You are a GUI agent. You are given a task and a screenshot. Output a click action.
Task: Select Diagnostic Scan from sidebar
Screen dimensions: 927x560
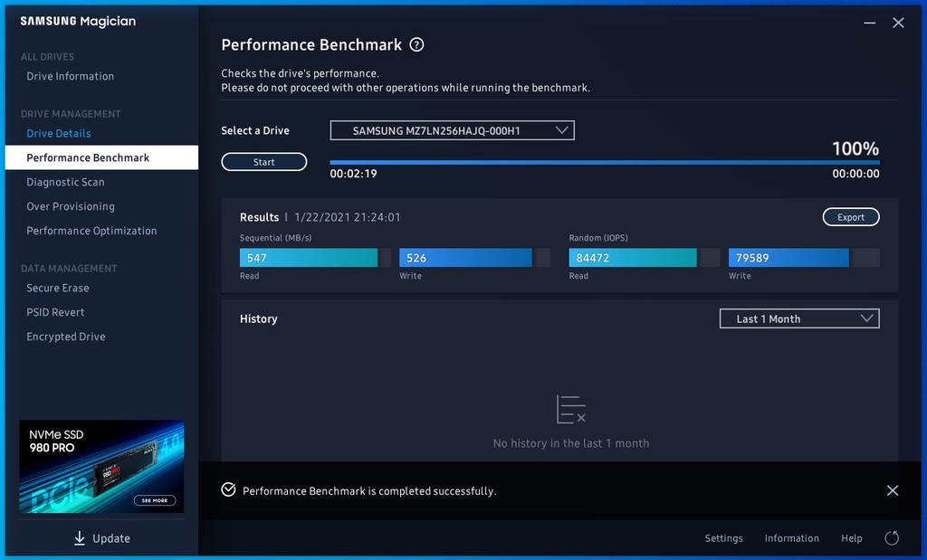click(x=65, y=183)
